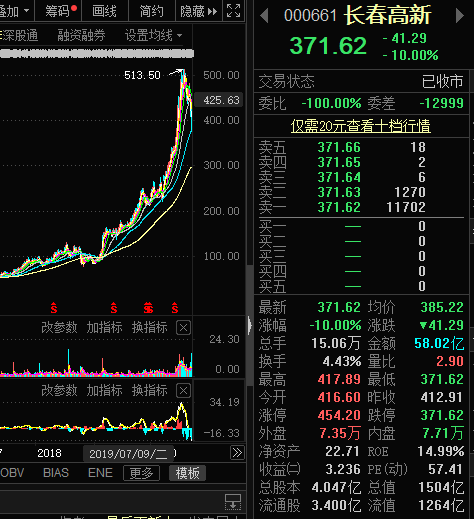Click the 卖二 price 371.63
This screenshot has height=519, width=474.
click(339, 192)
